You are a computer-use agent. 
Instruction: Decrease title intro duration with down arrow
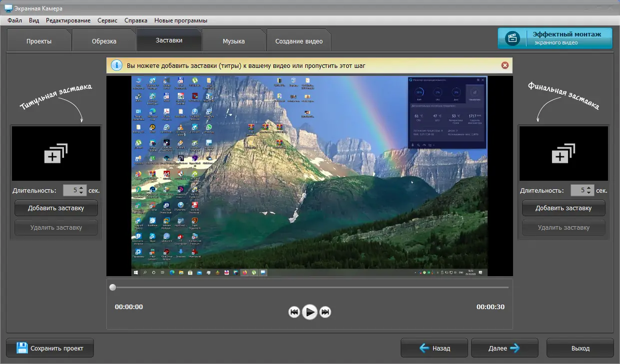82,193
